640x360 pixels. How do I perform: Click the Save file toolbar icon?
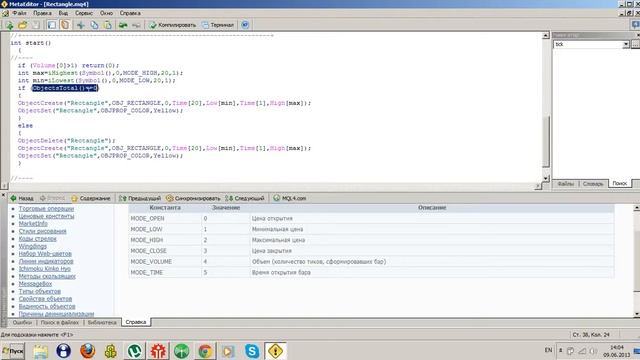[x=36, y=25]
